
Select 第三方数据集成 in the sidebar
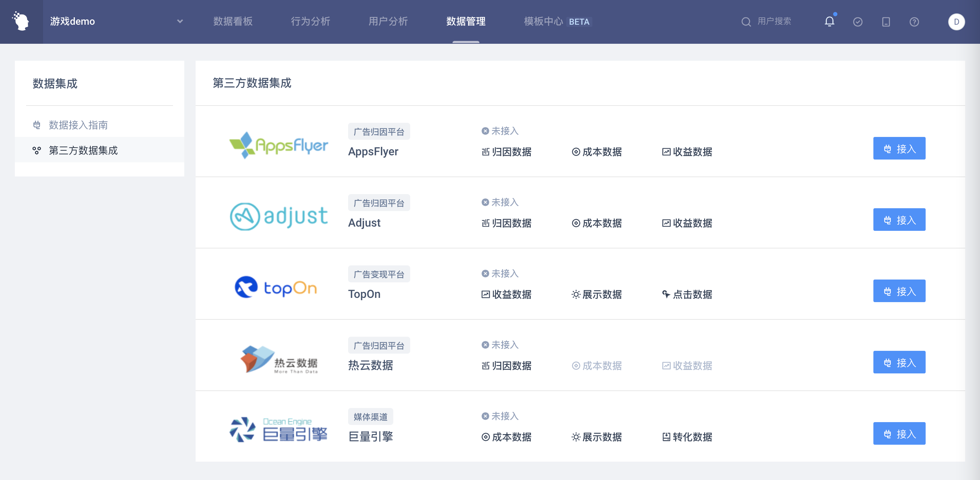tap(100, 150)
